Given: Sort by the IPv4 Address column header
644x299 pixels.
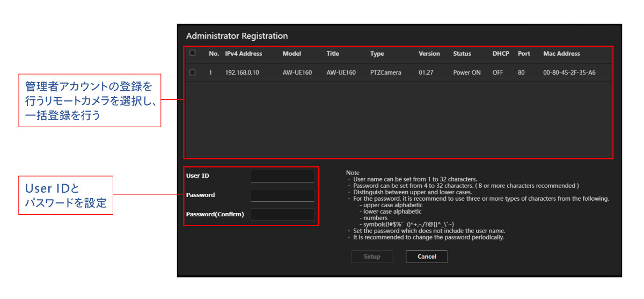Looking at the screenshot, I should click(243, 54).
